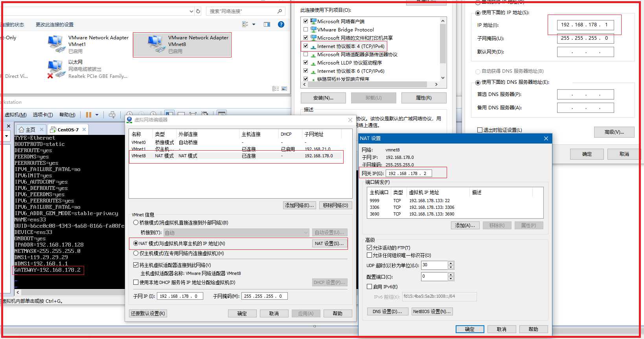Select the Ethernet (以太网) adapter icon
Image resolution: width=644 pixels, height=339 pixels.
(56, 69)
